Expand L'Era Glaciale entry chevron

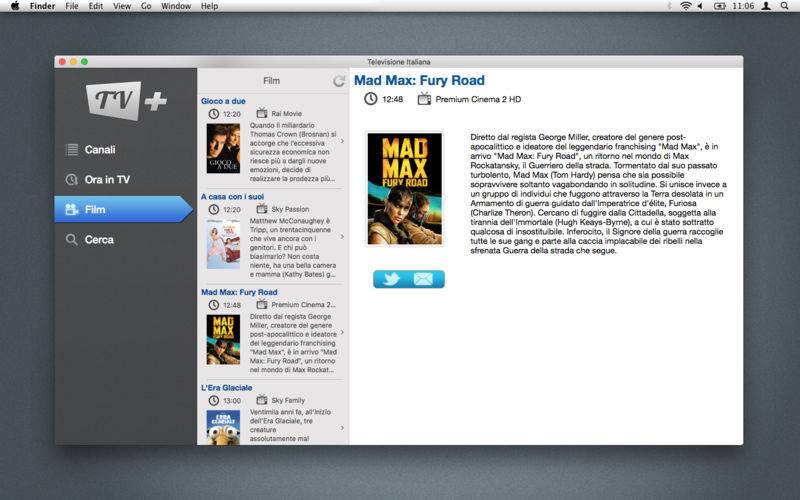342,428
